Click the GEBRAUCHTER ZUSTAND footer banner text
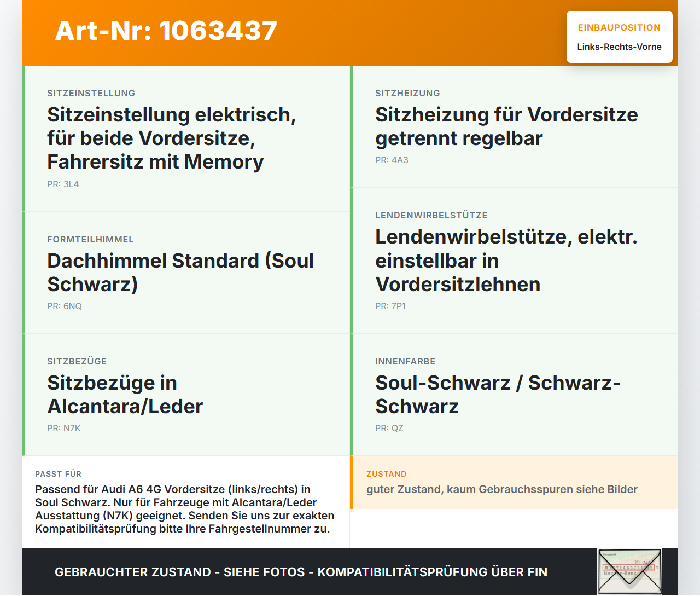 pos(301,572)
